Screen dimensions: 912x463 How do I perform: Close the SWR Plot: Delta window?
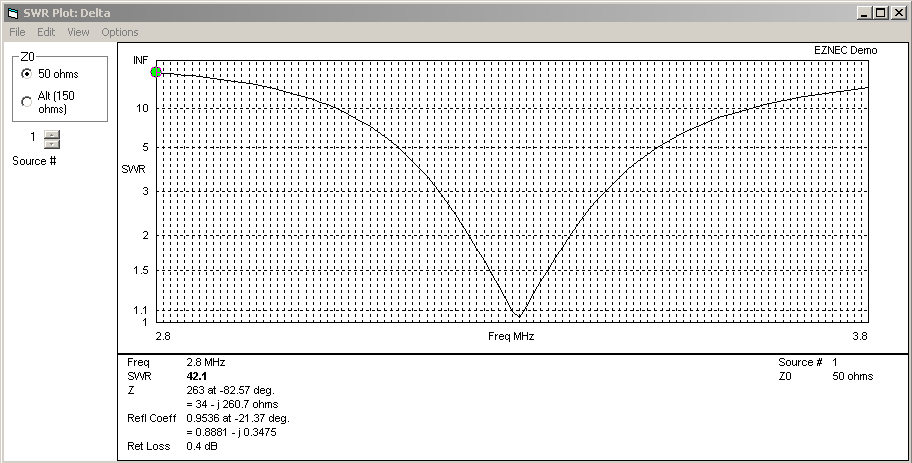coord(897,12)
